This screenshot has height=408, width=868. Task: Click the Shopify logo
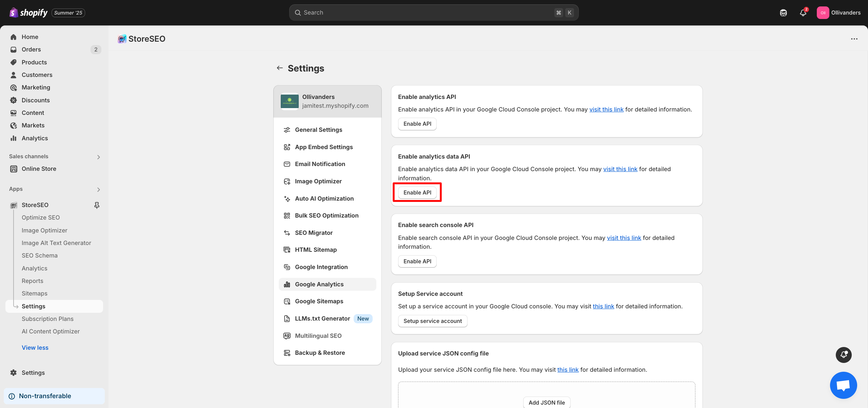tap(28, 13)
